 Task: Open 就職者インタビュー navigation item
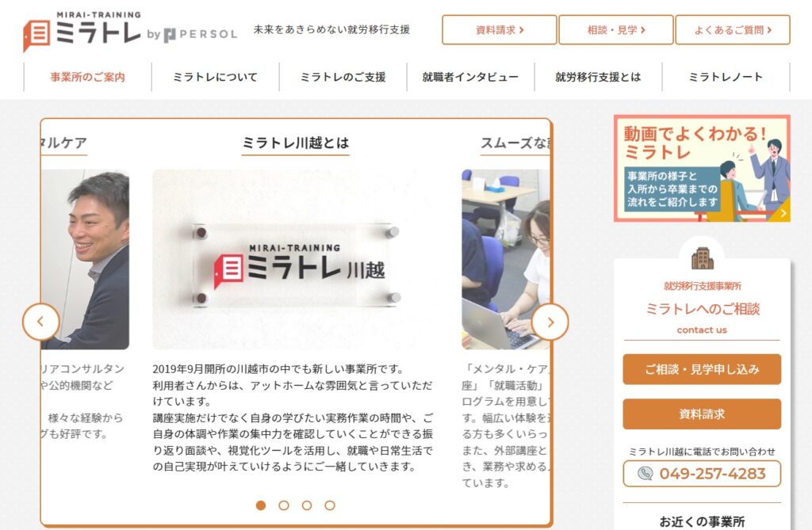tap(470, 77)
